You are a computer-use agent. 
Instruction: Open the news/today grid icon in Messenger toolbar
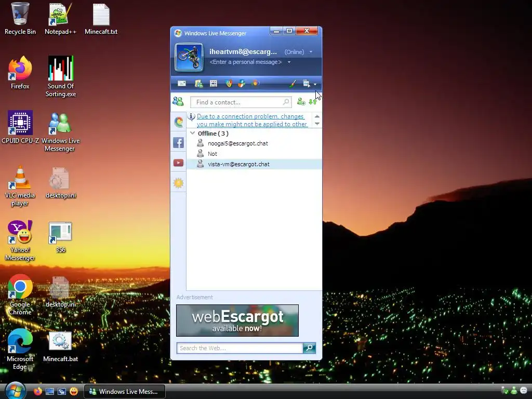click(x=214, y=84)
